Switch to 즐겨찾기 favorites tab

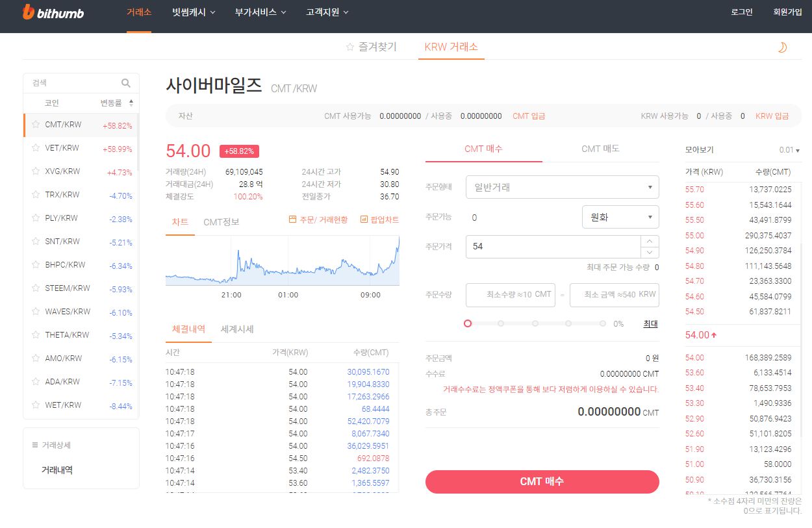click(x=371, y=47)
